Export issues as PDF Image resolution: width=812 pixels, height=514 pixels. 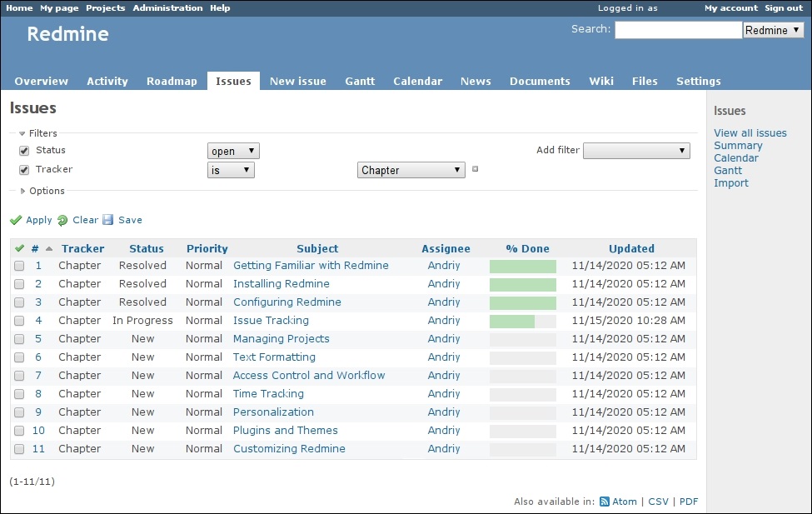689,502
